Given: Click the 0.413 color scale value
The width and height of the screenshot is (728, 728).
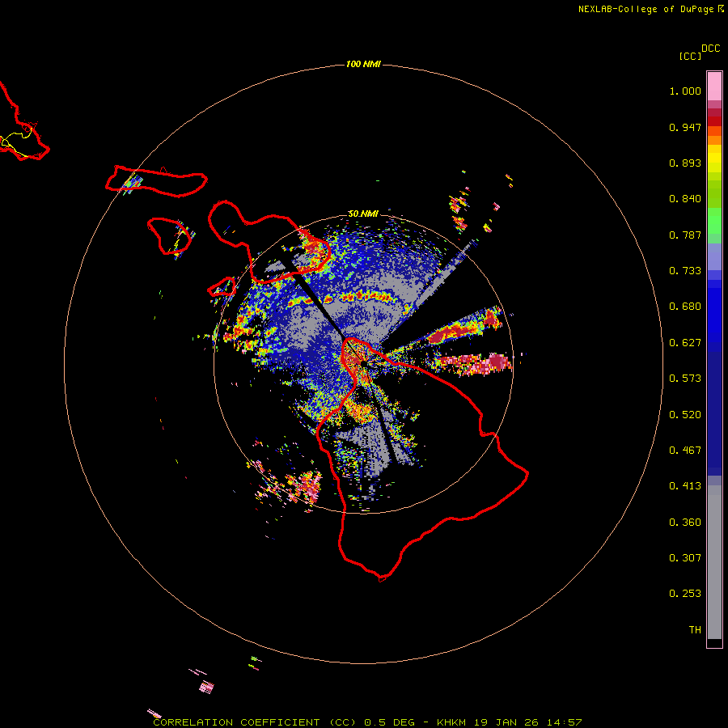Looking at the screenshot, I should click(685, 486).
